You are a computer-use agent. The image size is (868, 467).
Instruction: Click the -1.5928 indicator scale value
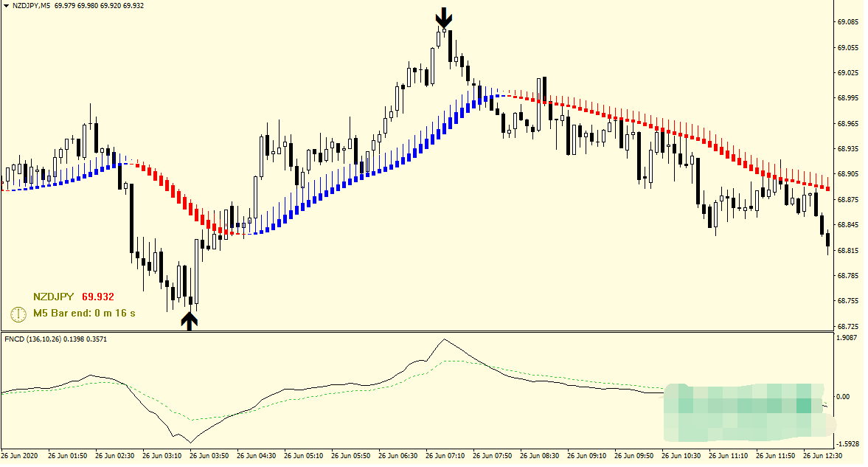click(x=847, y=444)
